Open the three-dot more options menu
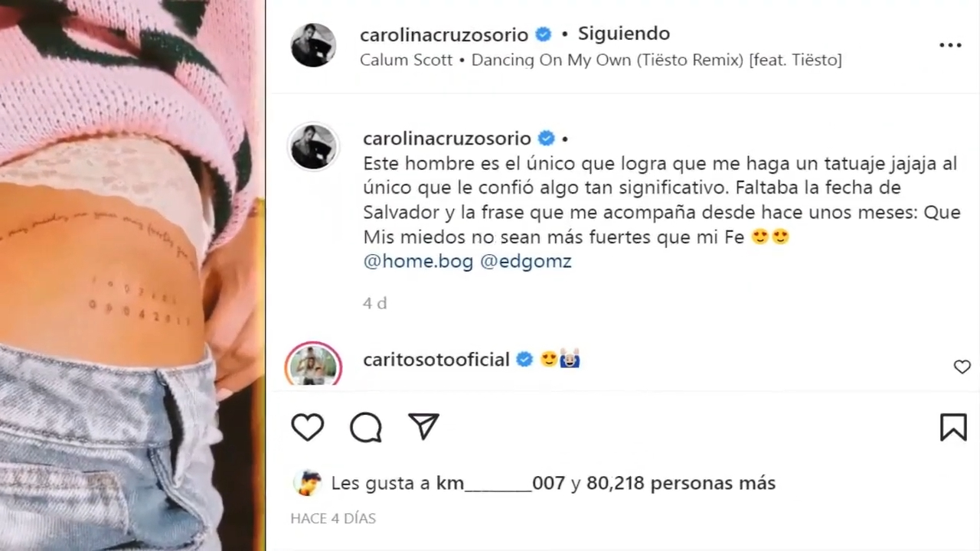The height and width of the screenshot is (551, 980). (x=950, y=45)
